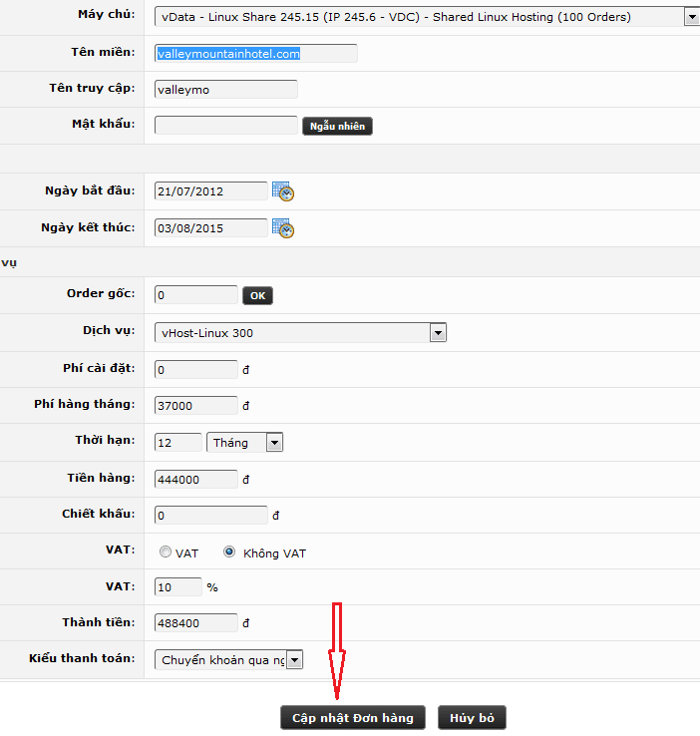Image resolution: width=700 pixels, height=736 pixels.
Task: Focus the Phí hàng tháng field
Action: point(195,406)
